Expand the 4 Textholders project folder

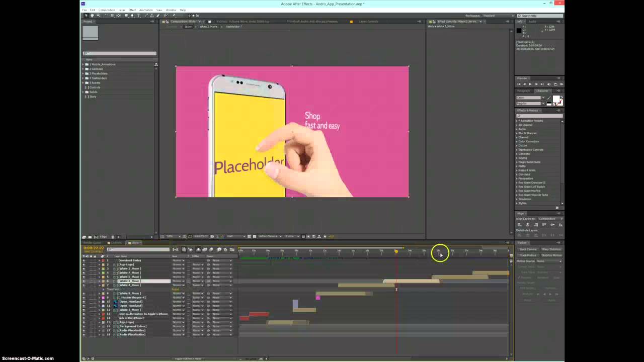[84, 78]
